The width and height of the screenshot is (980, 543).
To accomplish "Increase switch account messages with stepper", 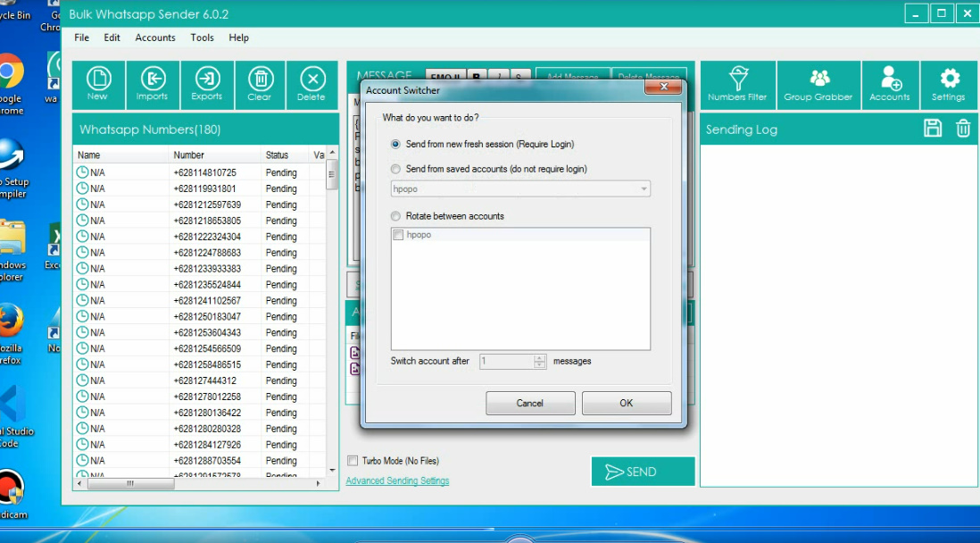I will click(539, 358).
